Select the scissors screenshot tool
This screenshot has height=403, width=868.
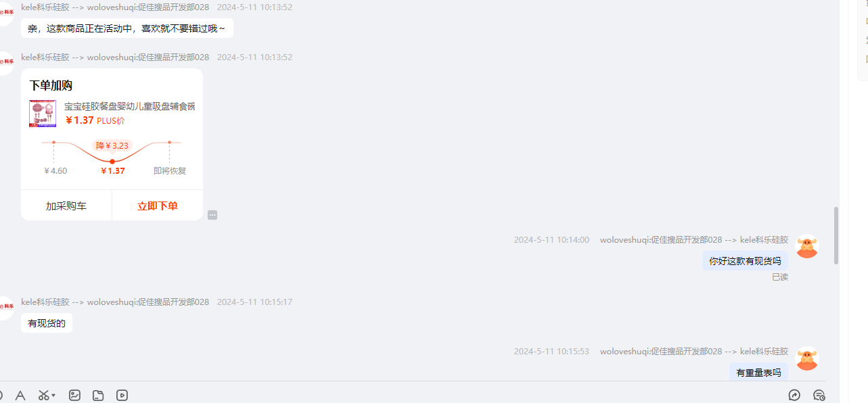click(43, 396)
